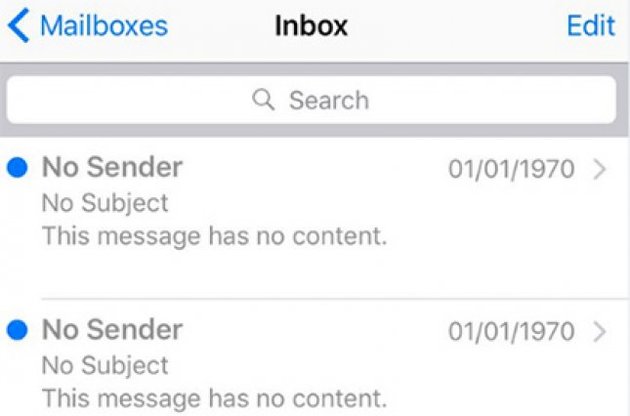
Task: Select first email's No Subject line
Action: tap(105, 203)
